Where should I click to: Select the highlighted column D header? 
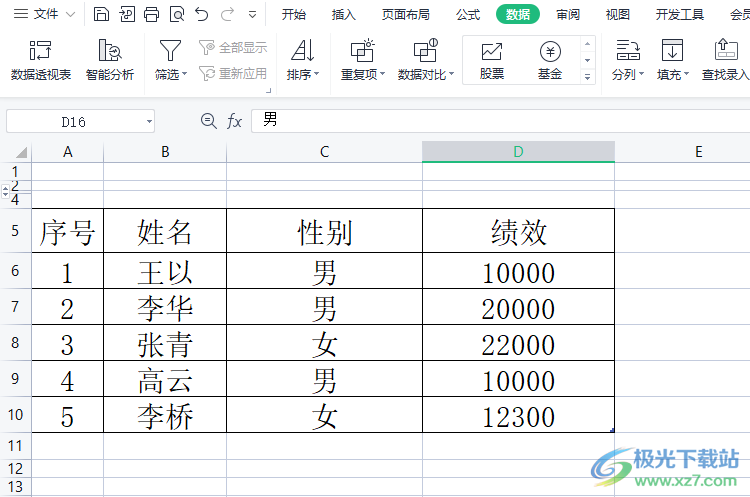(x=518, y=152)
